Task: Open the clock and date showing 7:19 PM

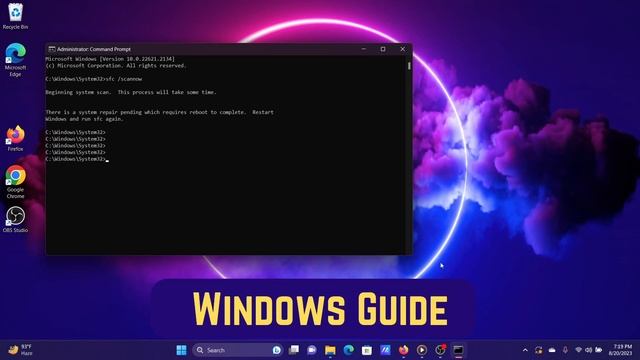Action: (620, 350)
